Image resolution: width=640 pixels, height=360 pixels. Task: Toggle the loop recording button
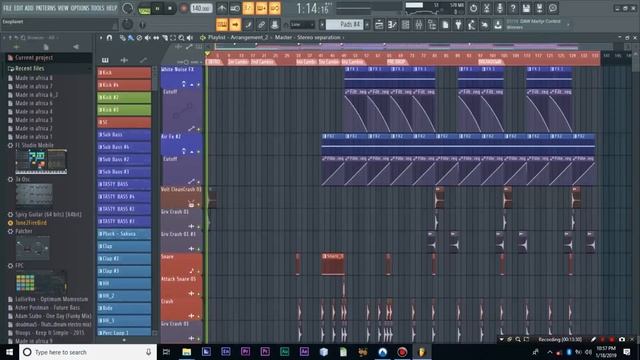point(275,8)
